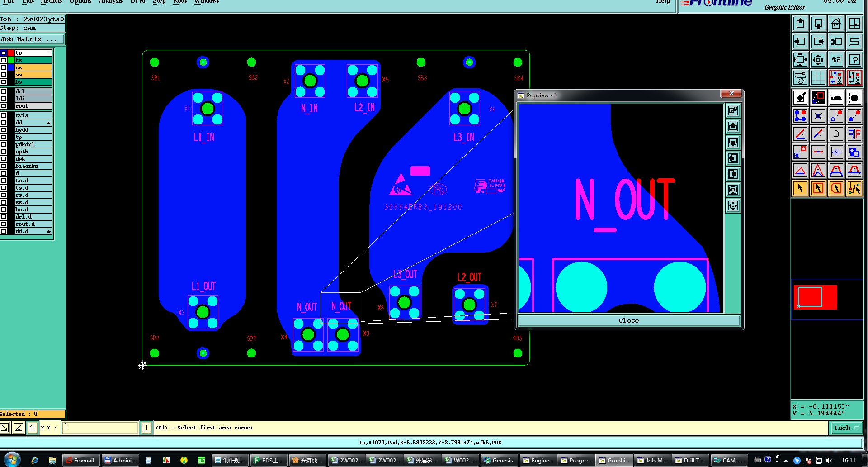Switch to Drill T... taskbar window
Image resolution: width=868 pixels, height=467 pixels.
click(x=690, y=460)
